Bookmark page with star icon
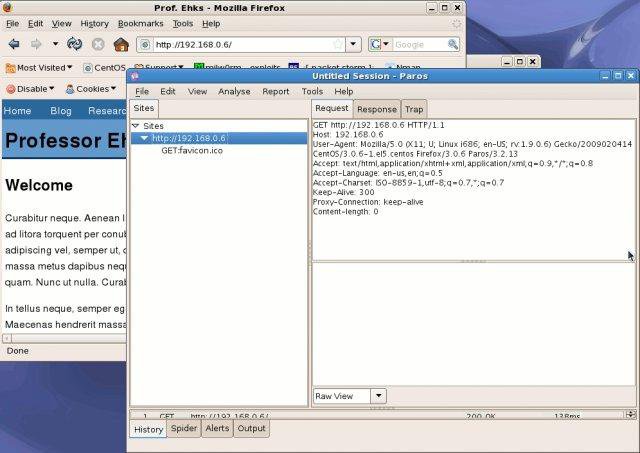This screenshot has width=640, height=453. (x=338, y=44)
